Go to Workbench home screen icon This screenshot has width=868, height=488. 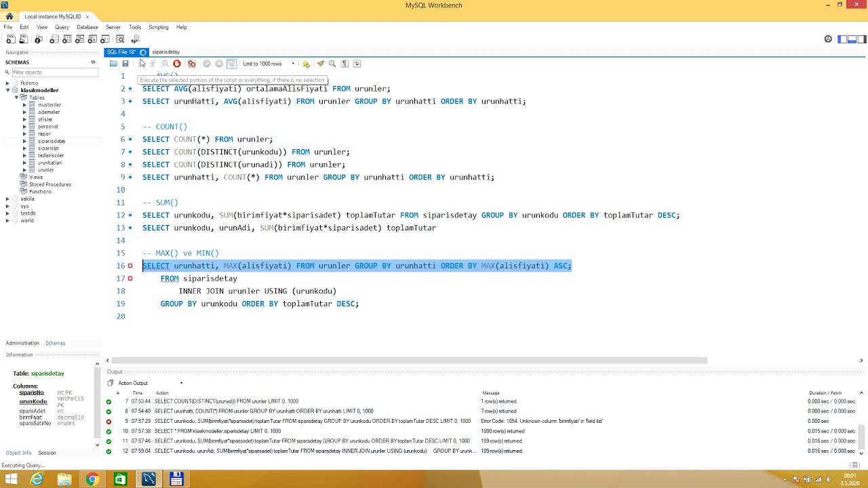[x=9, y=16]
